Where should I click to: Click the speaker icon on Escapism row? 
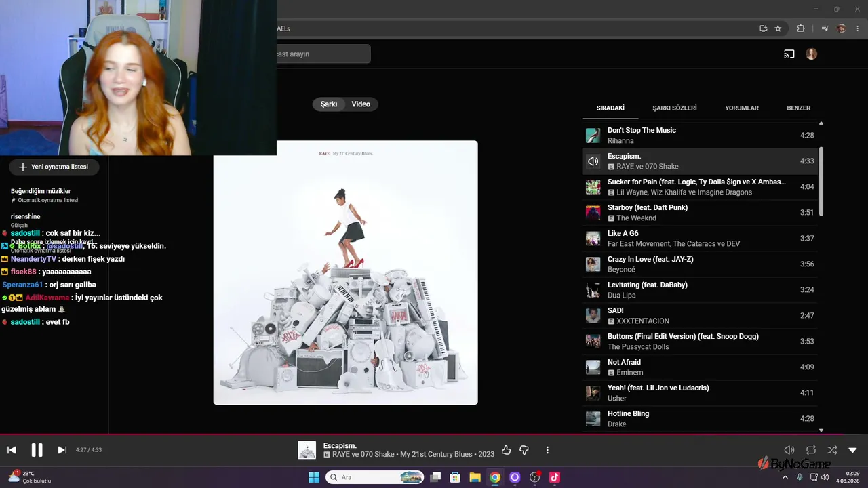pos(593,161)
